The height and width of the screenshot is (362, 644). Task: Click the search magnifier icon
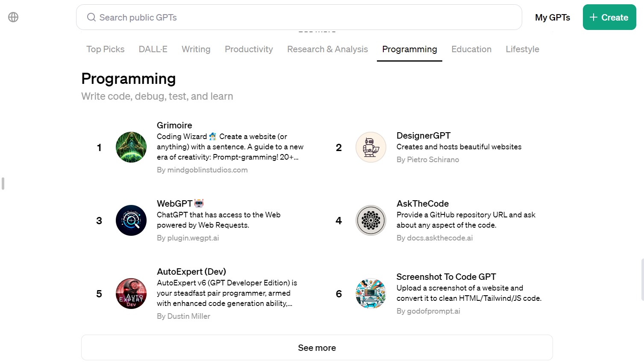(91, 17)
